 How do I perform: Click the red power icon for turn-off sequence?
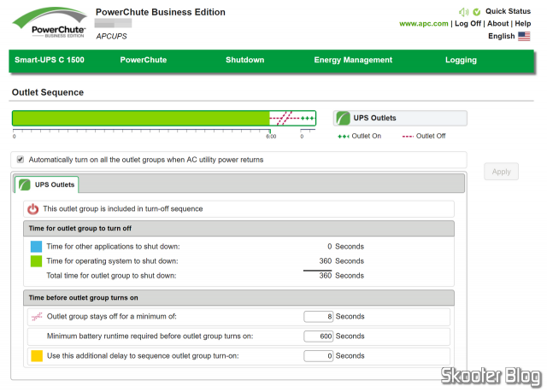pos(33,209)
